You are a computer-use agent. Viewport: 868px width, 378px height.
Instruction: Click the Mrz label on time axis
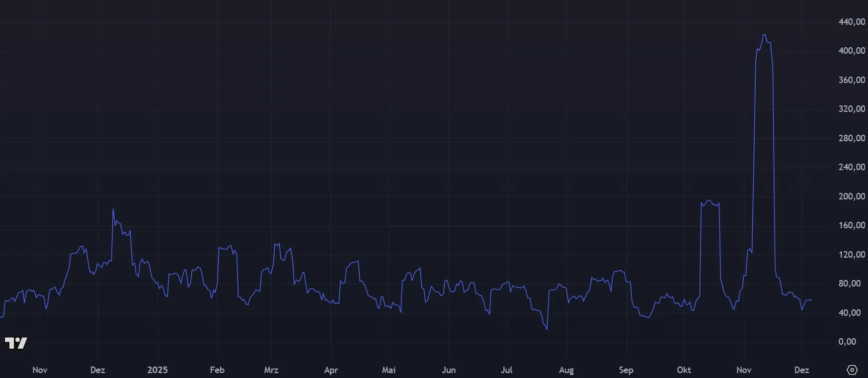271,370
